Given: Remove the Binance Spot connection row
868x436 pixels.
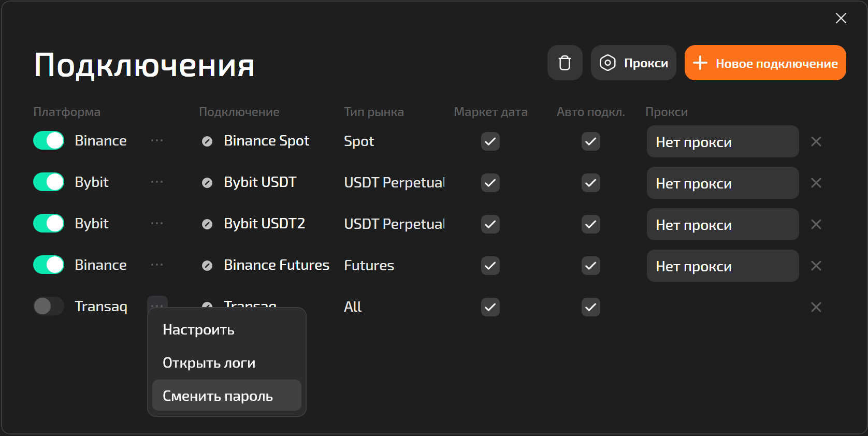Looking at the screenshot, I should (x=816, y=141).
